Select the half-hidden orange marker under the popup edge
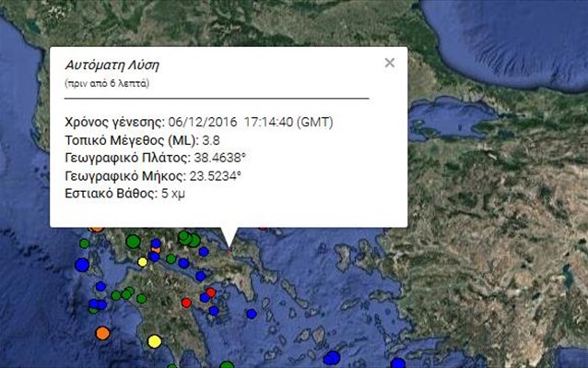This screenshot has width=588, height=368. click(97, 229)
